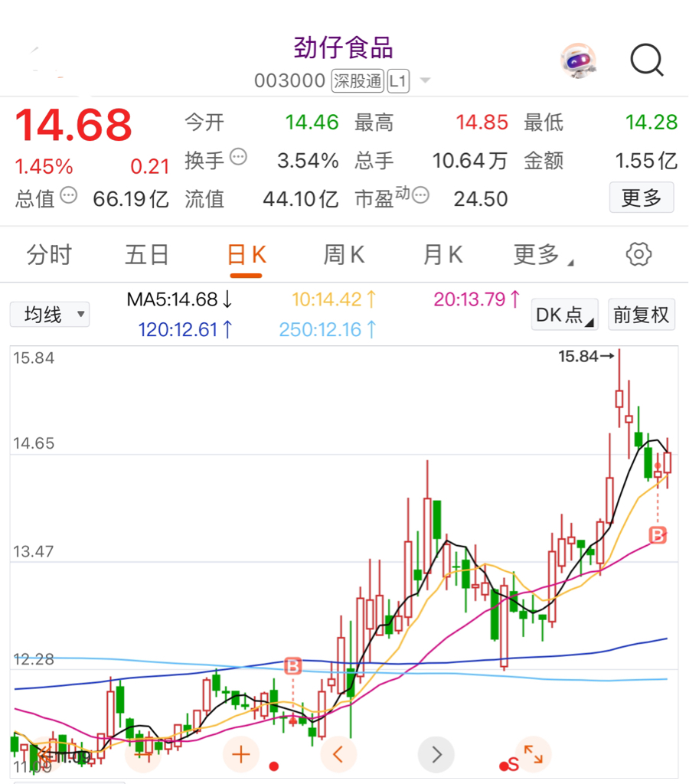This screenshot has height=784, width=689.
Task: Click the 金额 1.55亿 value
Action: tap(646, 161)
